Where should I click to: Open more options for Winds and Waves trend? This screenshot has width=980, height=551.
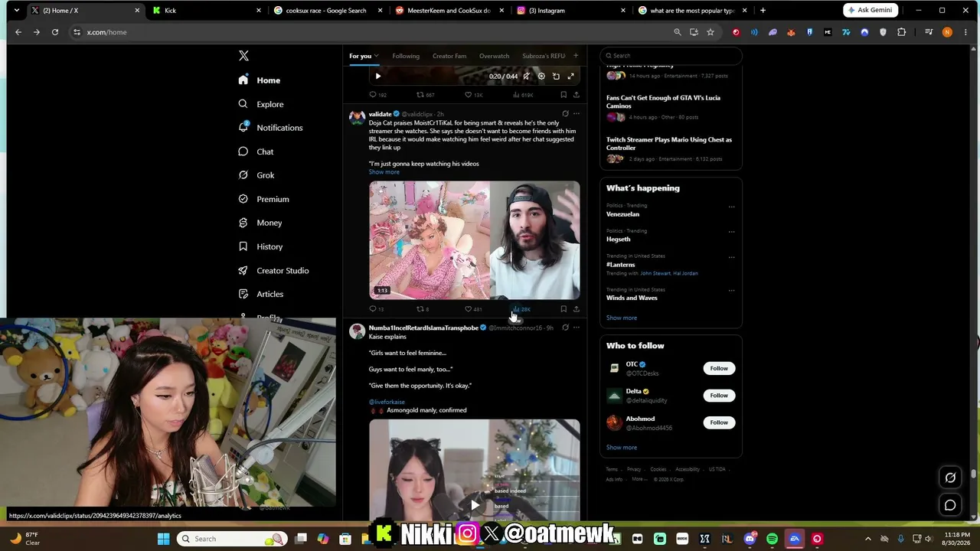pyautogui.click(x=731, y=291)
